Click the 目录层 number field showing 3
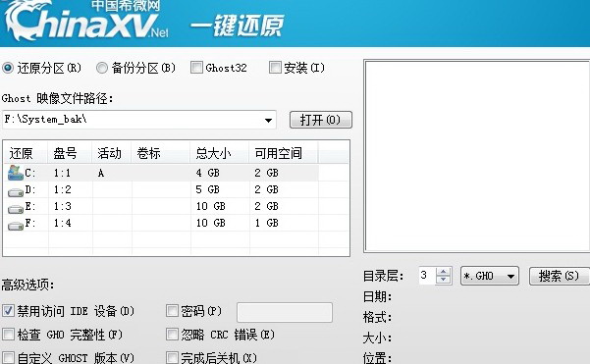Screen dimensions: 590x364 point(427,276)
